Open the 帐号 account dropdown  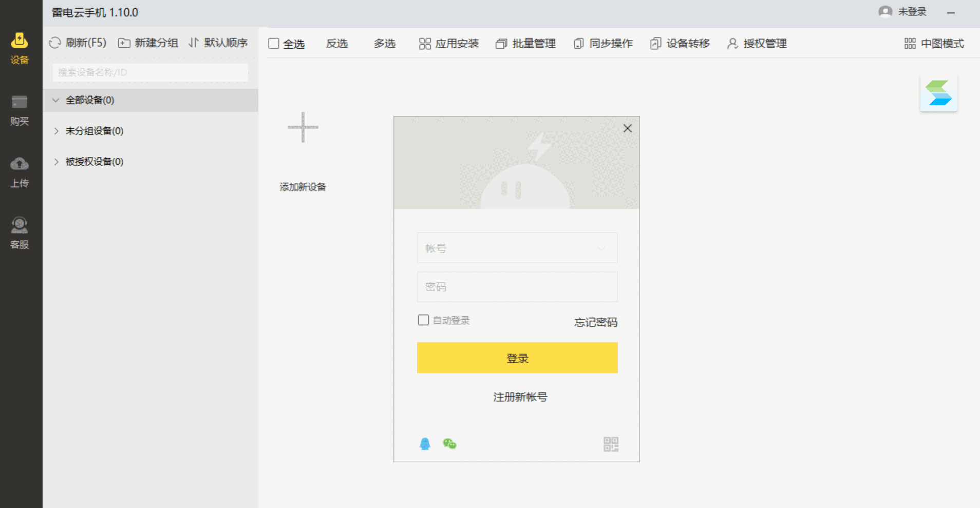601,248
